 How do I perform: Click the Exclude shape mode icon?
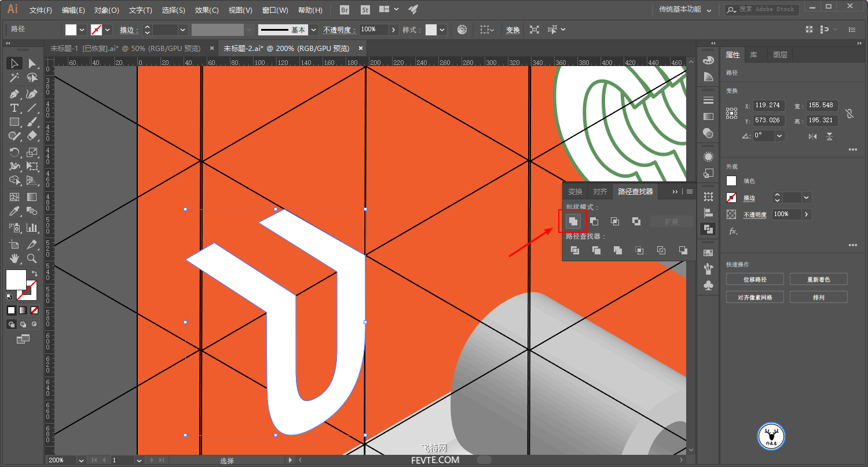click(x=636, y=221)
